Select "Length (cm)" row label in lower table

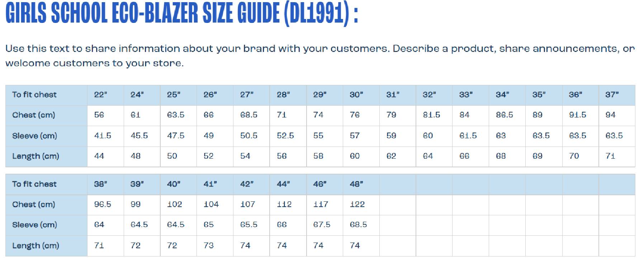click(x=35, y=246)
